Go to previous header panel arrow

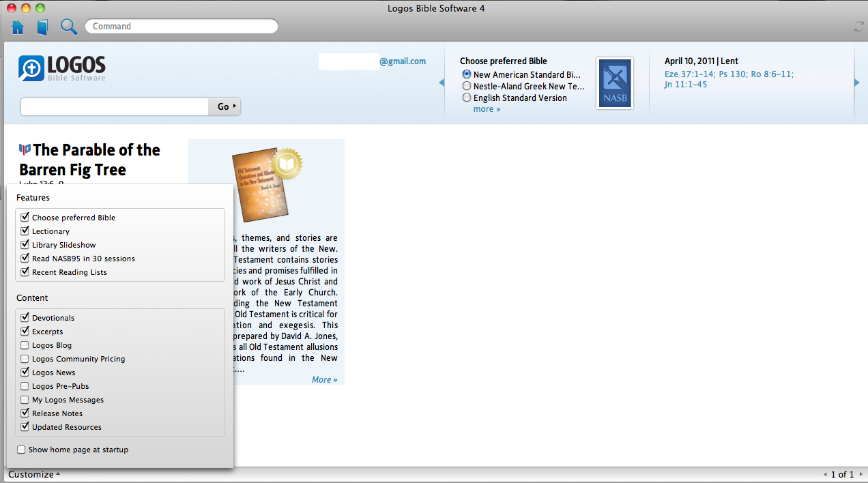point(442,83)
